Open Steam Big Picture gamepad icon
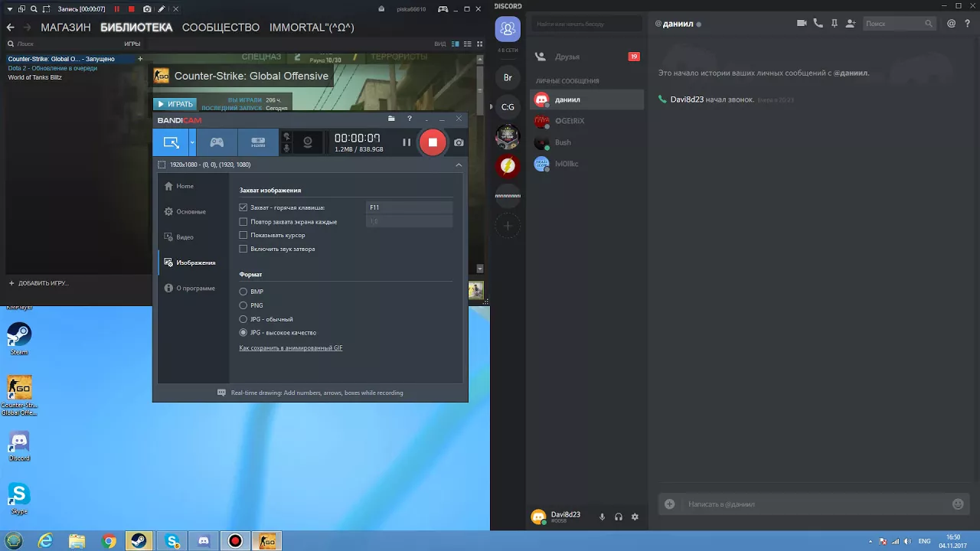Image resolution: width=980 pixels, height=551 pixels. (443, 9)
